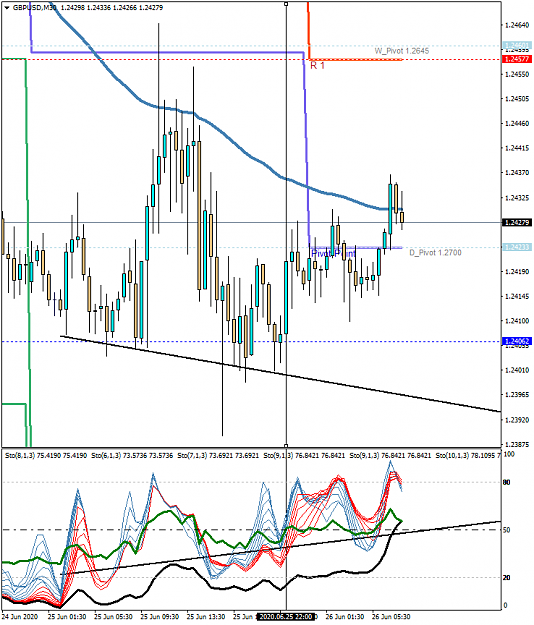Click the vertical line's bottom anchor handle

coord(286,446)
